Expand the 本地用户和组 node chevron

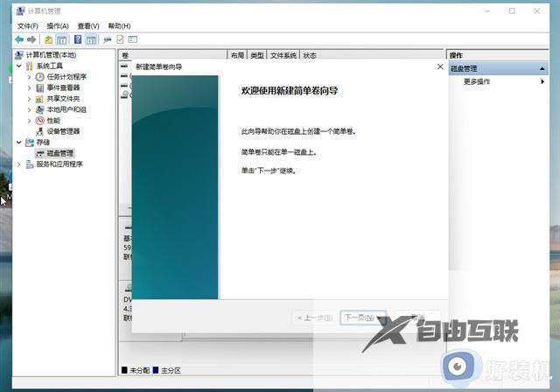coord(30,109)
